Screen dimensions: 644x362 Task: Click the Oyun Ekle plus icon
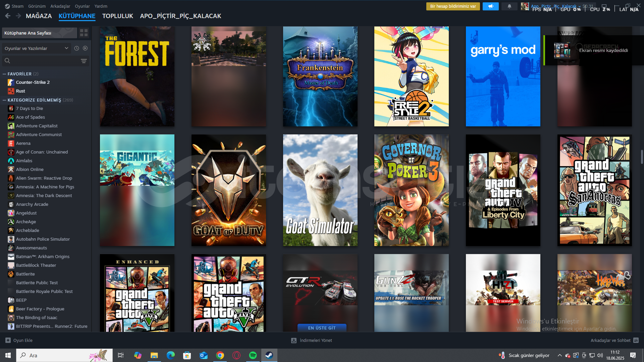8,340
